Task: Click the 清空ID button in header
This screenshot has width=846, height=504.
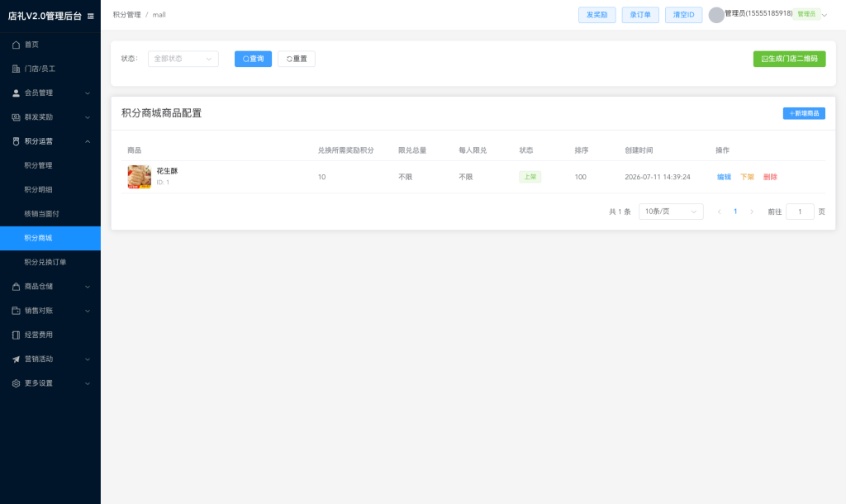Action: 683,15
